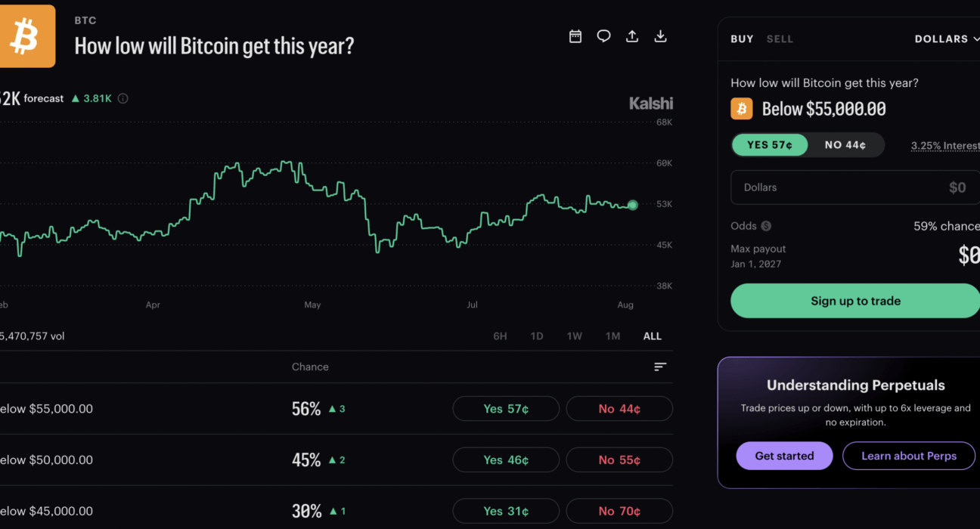The image size is (980, 529).
Task: Open the sort filter icon beside Chance
Action: pos(660,367)
